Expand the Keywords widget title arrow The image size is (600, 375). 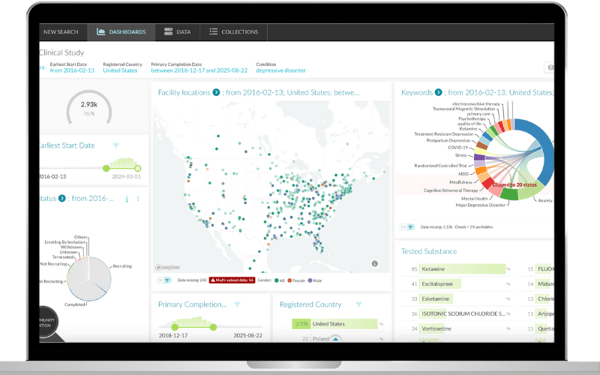(439, 92)
